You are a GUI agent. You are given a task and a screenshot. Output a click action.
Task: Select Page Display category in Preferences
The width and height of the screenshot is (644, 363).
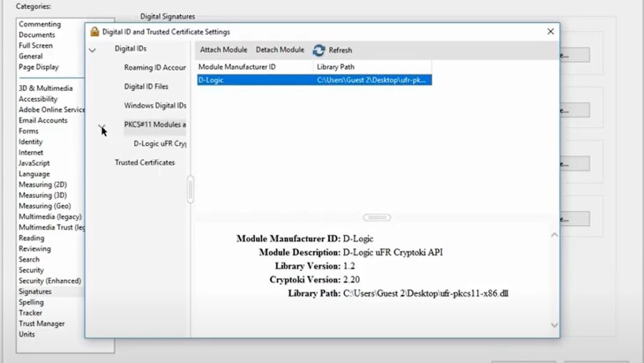pyautogui.click(x=39, y=67)
